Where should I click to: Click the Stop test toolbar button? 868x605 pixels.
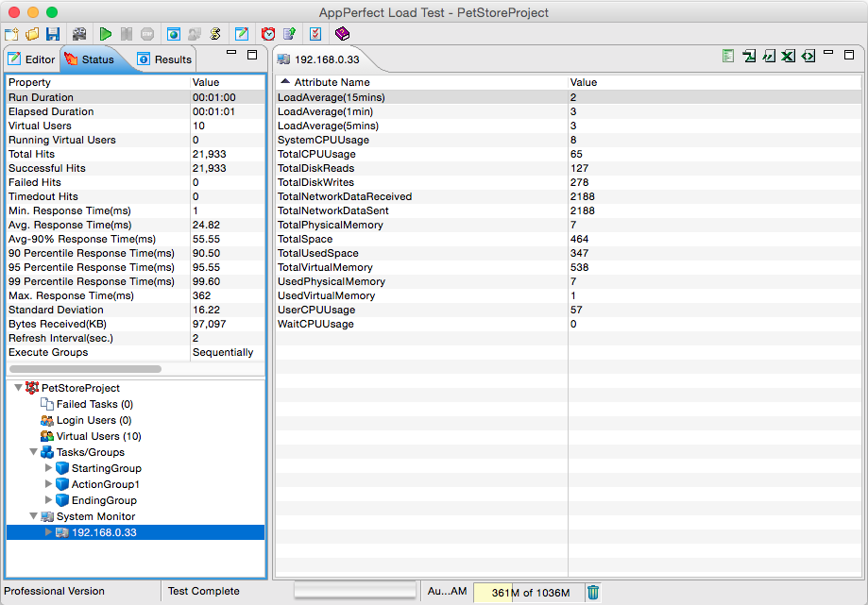click(x=147, y=34)
